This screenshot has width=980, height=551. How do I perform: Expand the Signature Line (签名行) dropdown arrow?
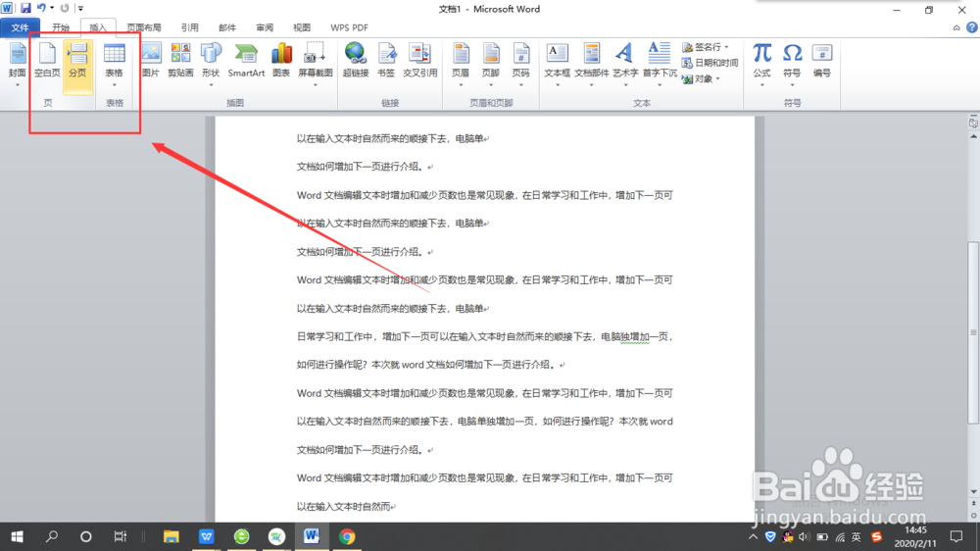726,47
